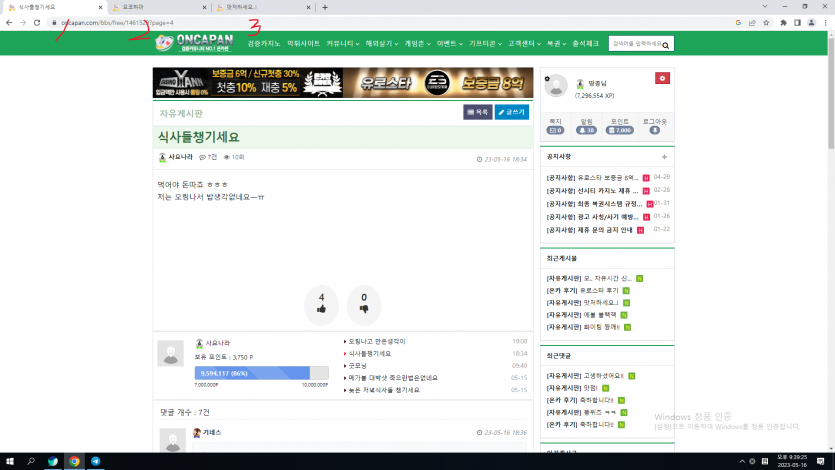Click the 글쓰기 write button
Screen dimensions: 835x470
click(x=512, y=112)
